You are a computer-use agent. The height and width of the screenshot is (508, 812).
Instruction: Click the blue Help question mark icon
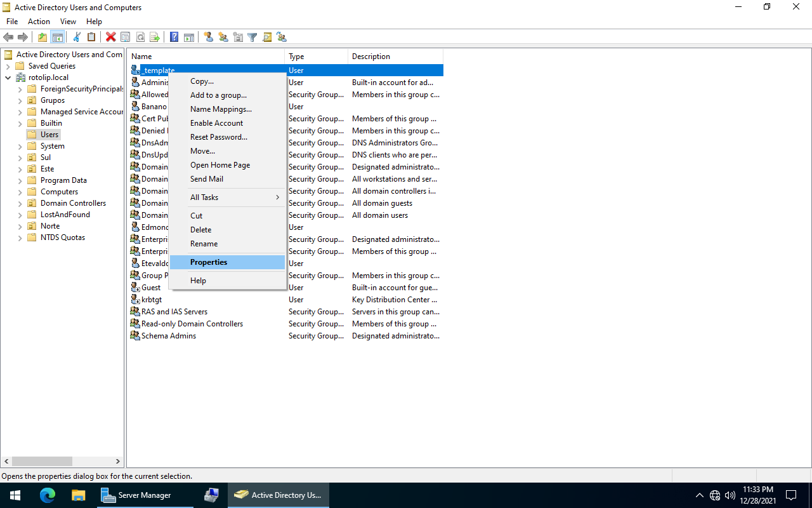click(174, 37)
